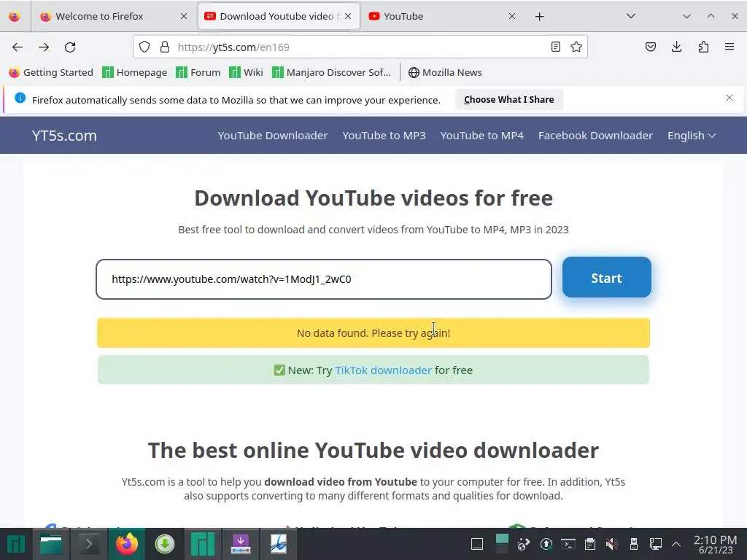Open the document viewer taskbar icon
The width and height of the screenshot is (747, 560).
[x=278, y=544]
